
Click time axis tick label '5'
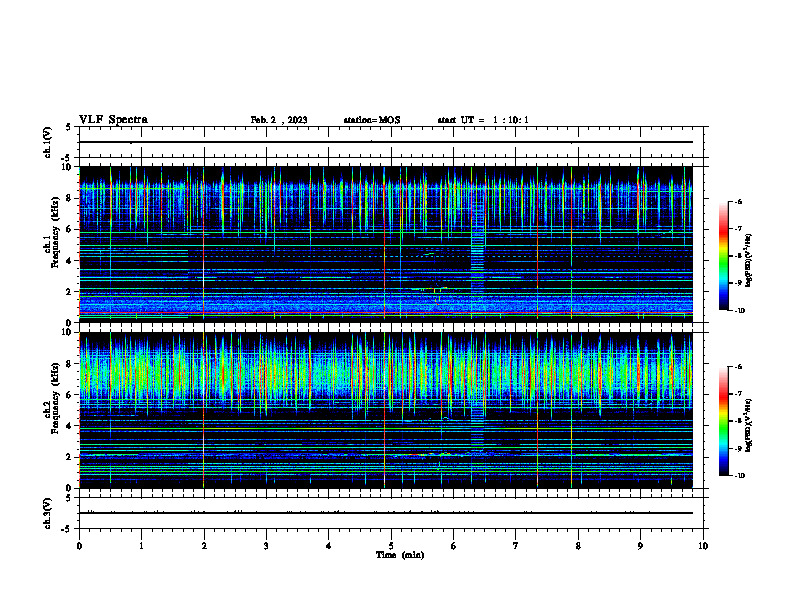coord(391,546)
